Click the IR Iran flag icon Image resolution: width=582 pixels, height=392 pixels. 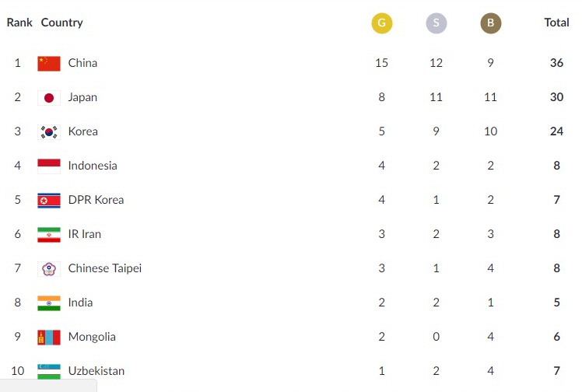[49, 235]
